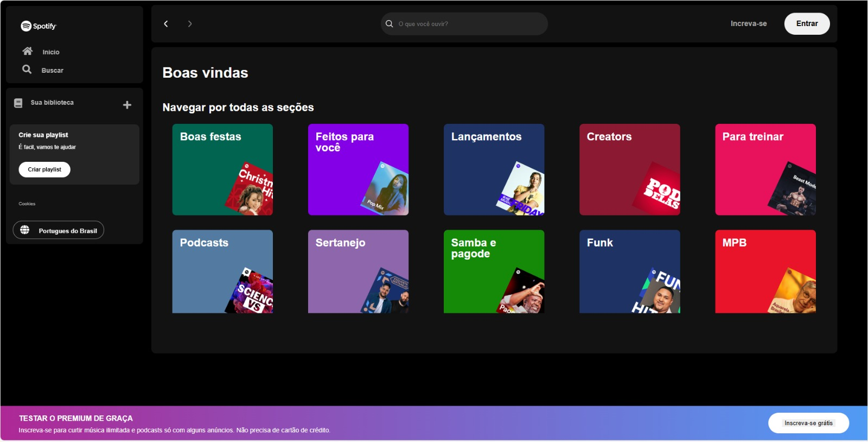The width and height of the screenshot is (868, 442).
Task: Open the Para treinar category card
Action: click(x=765, y=169)
